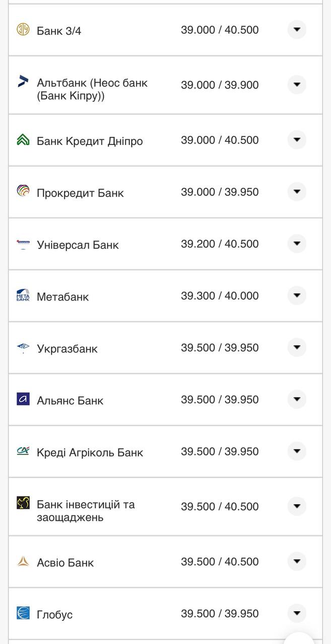Open the Укргазбанк dropdown arrow
This screenshot has height=644, width=331.
pos(297,347)
